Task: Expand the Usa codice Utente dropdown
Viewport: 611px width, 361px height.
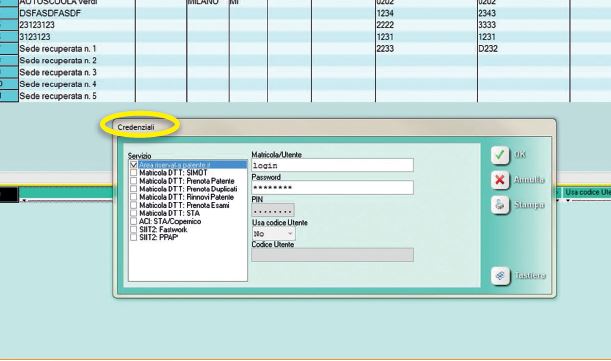Action: [x=274, y=234]
